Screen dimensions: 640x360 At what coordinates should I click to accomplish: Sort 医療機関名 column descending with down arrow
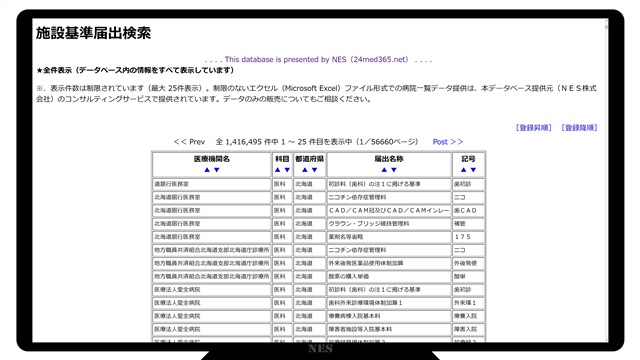point(217,170)
